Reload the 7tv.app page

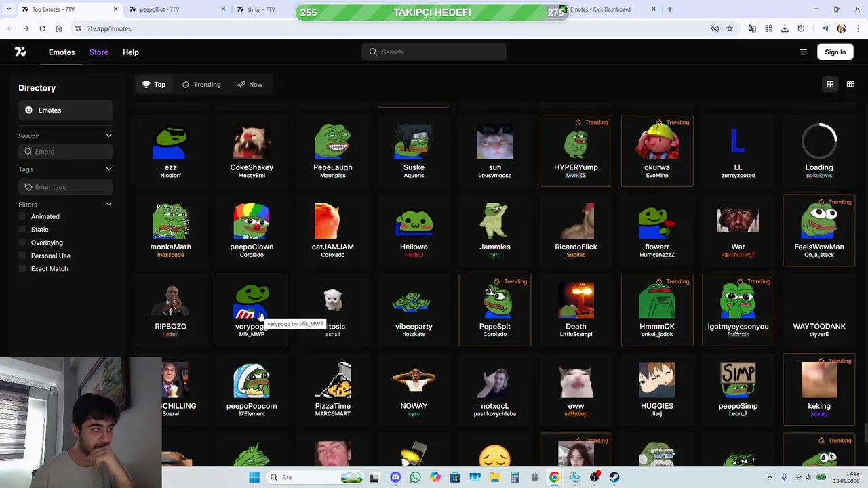click(42, 28)
